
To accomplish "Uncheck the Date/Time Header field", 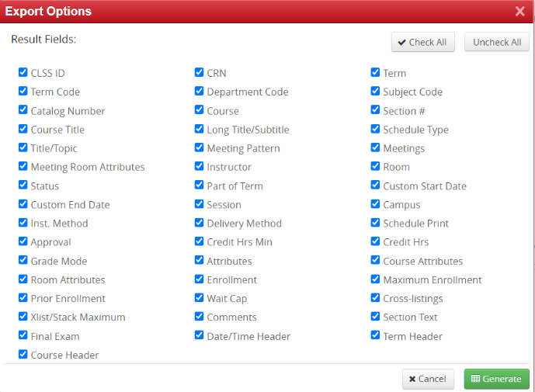I will tap(200, 336).
